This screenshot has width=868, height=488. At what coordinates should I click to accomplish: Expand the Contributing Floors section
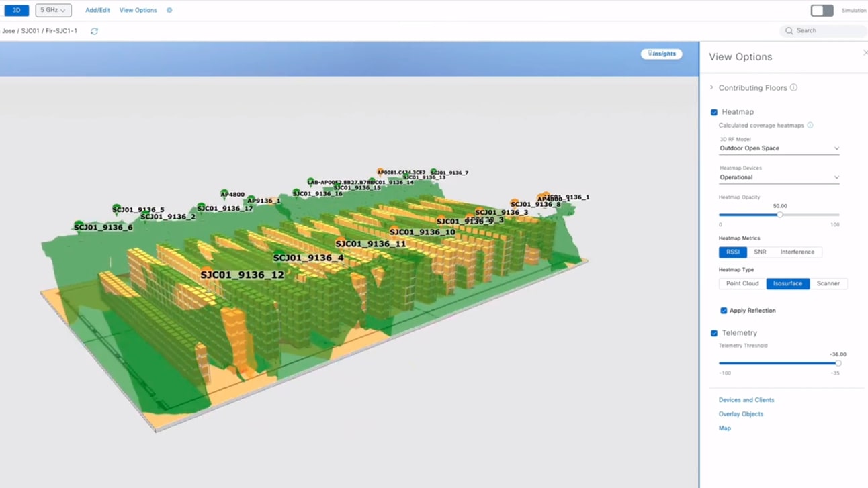click(x=711, y=87)
